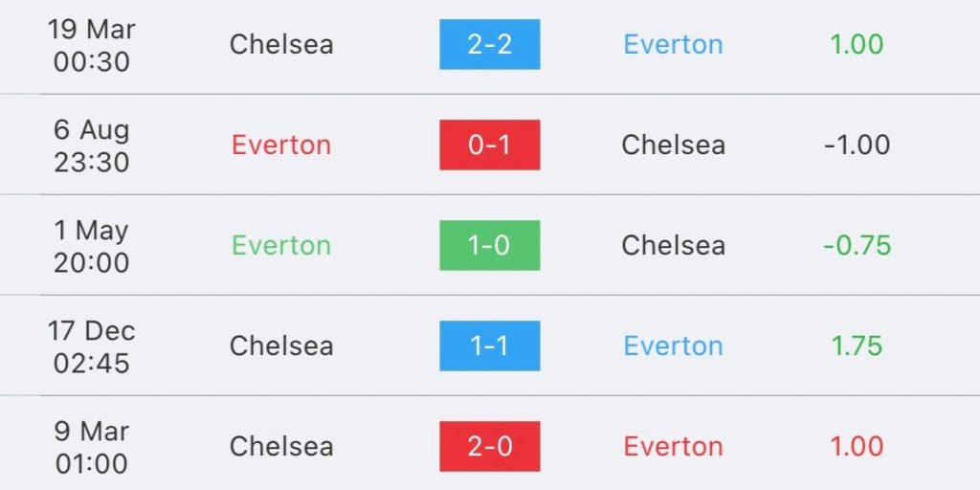Open the blue 1-1 score box

[x=489, y=345]
